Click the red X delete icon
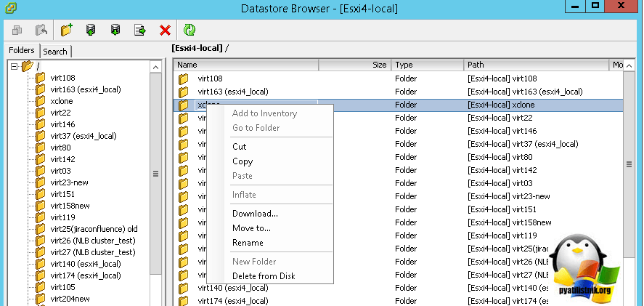The image size is (644, 306). pyautogui.click(x=165, y=30)
